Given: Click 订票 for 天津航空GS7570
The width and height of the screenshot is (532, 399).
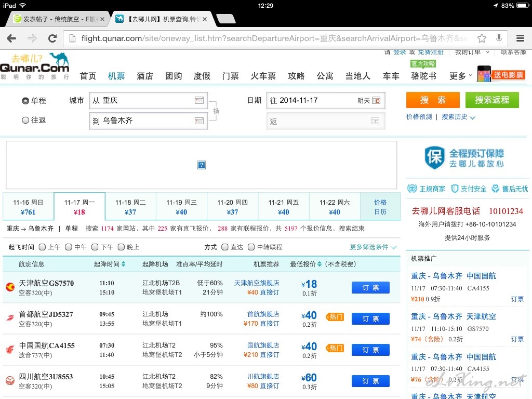Looking at the screenshot, I should (x=370, y=287).
